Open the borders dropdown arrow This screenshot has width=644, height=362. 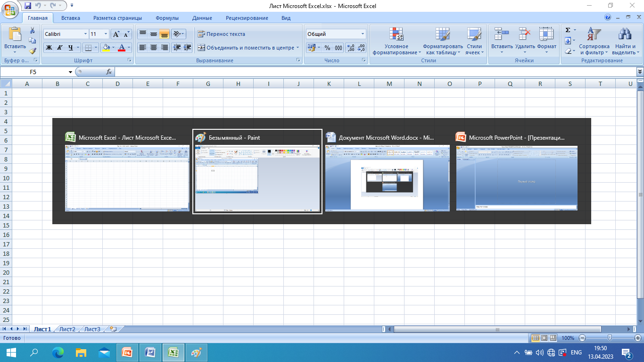pos(96,48)
